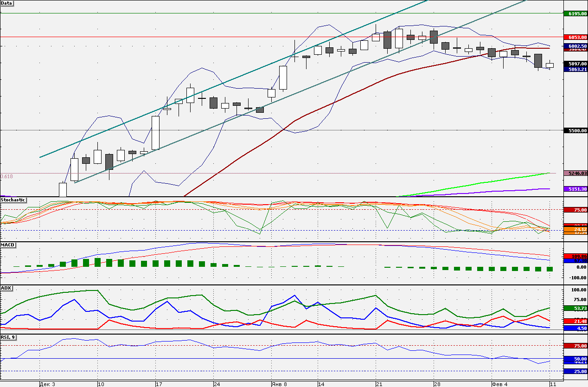Click the black 5897.00 current price tag
Viewport: 588px width, 387px height.
pos(575,64)
